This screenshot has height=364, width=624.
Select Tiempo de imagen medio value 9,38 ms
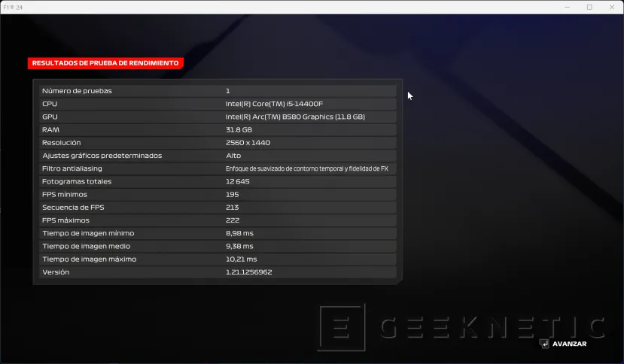(x=239, y=246)
